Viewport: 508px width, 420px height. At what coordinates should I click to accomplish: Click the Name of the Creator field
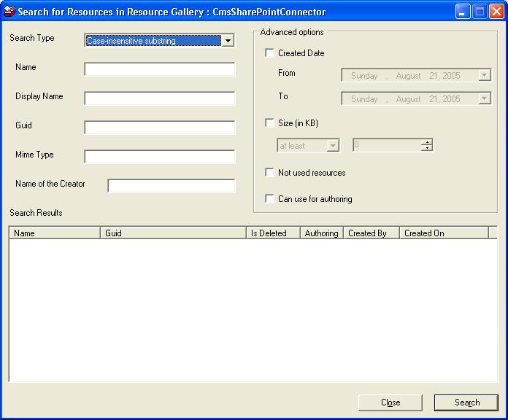click(172, 186)
